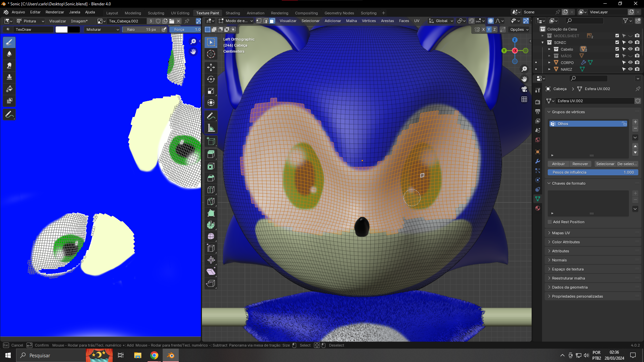The width and height of the screenshot is (644, 362).
Task: Click the Atribuir button
Action: click(558, 164)
